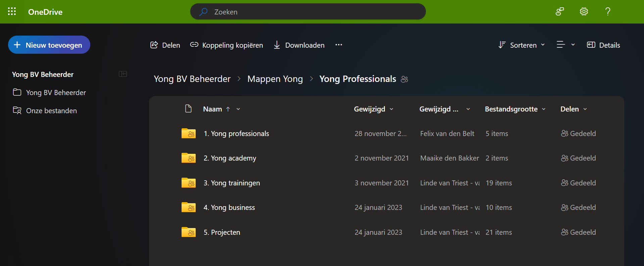644x266 pixels.
Task: Click the Downloaden toolbar label
Action: click(x=305, y=45)
